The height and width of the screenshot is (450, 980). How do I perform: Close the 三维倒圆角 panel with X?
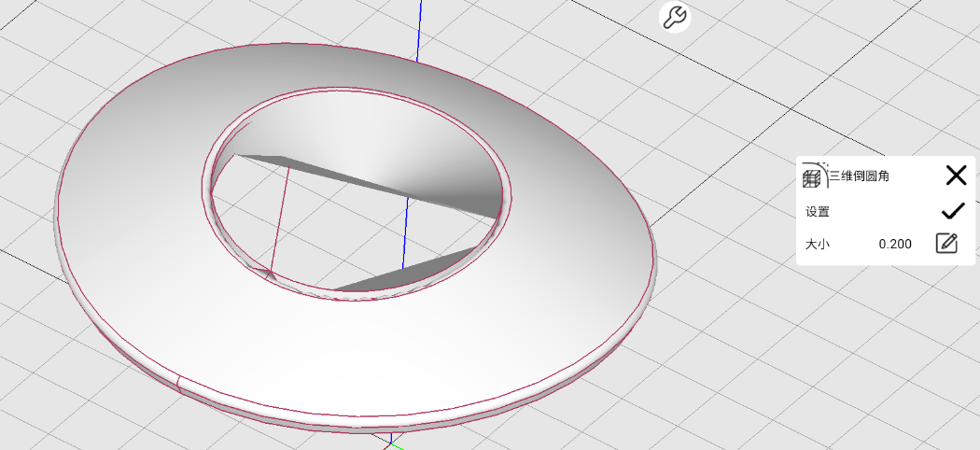click(956, 175)
